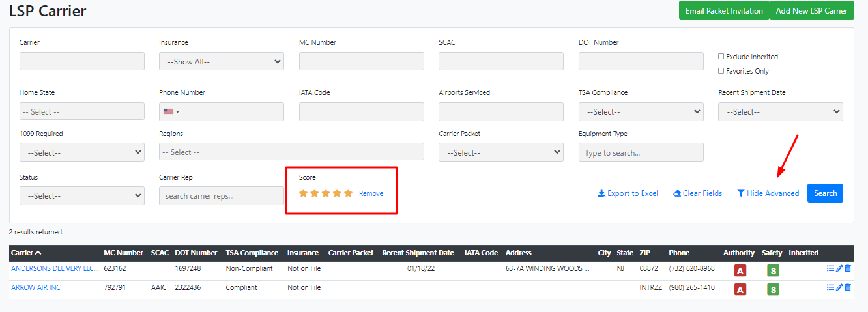Set Score to the fifth star
The height and width of the screenshot is (312, 868).
[x=348, y=193]
